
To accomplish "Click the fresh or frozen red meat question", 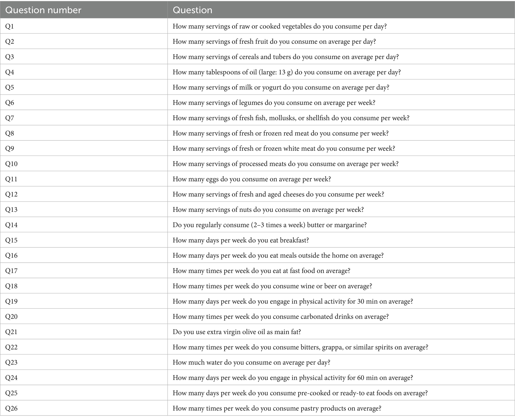I will [x=280, y=133].
